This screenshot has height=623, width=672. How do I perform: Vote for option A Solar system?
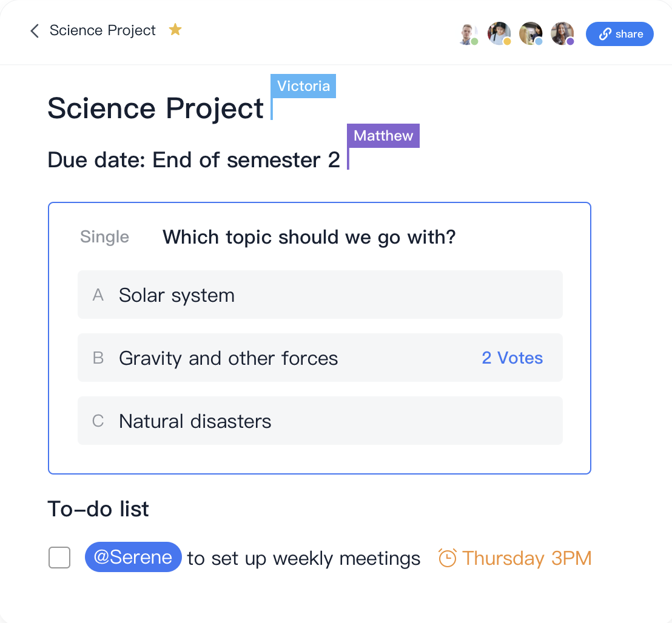[x=320, y=295]
